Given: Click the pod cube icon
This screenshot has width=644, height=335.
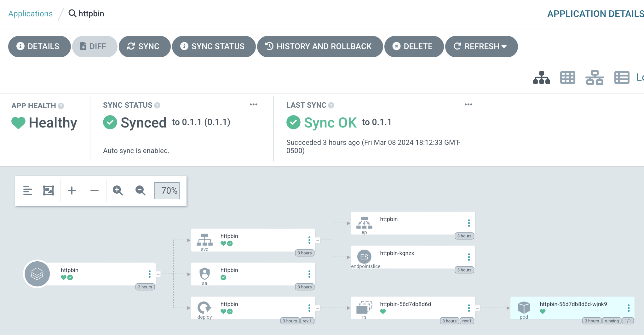Looking at the screenshot, I should [524, 308].
